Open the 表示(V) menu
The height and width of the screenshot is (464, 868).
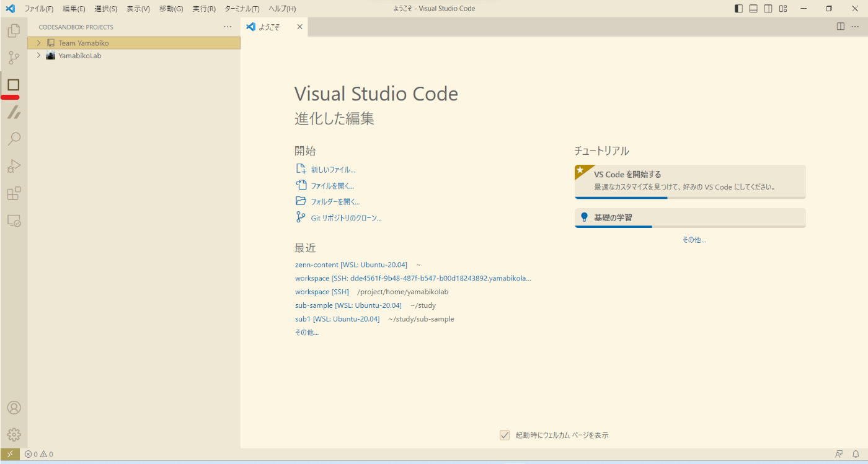coord(138,9)
